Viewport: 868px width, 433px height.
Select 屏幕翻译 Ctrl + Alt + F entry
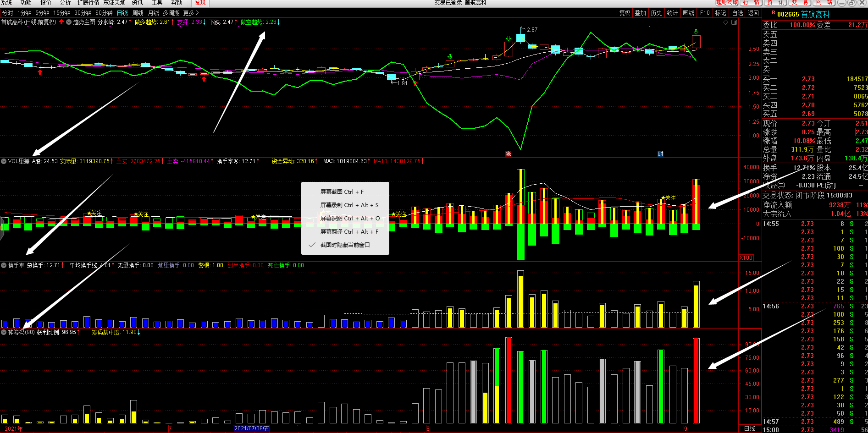point(345,232)
